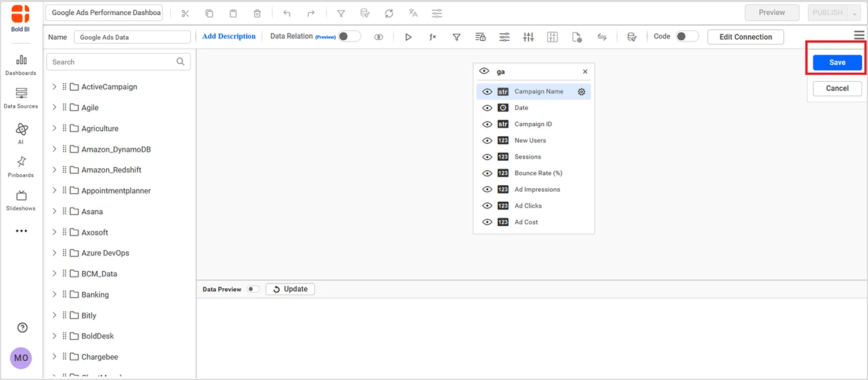The width and height of the screenshot is (868, 380).
Task: Click the Cancel button
Action: click(x=837, y=88)
